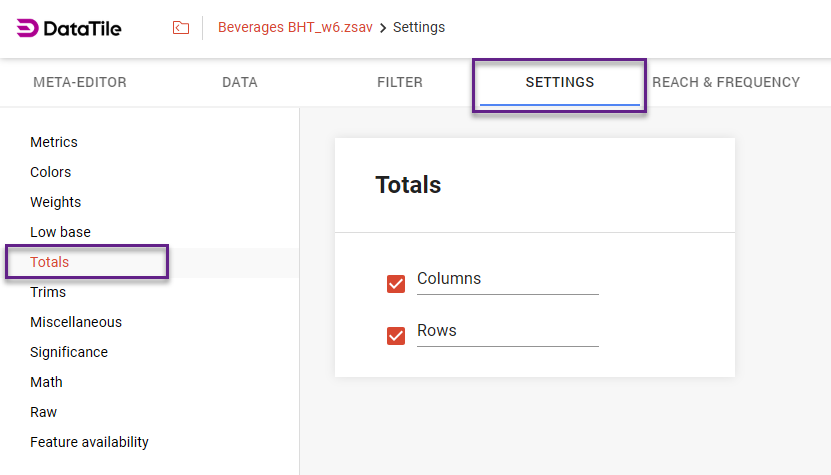Open Metrics settings in sidebar
Image resolution: width=831 pixels, height=475 pixels.
(54, 142)
